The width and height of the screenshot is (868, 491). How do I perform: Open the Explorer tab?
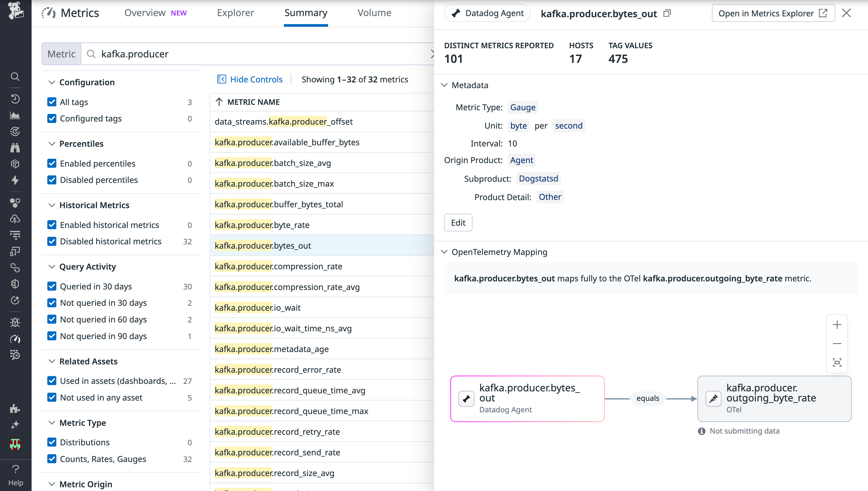(235, 13)
